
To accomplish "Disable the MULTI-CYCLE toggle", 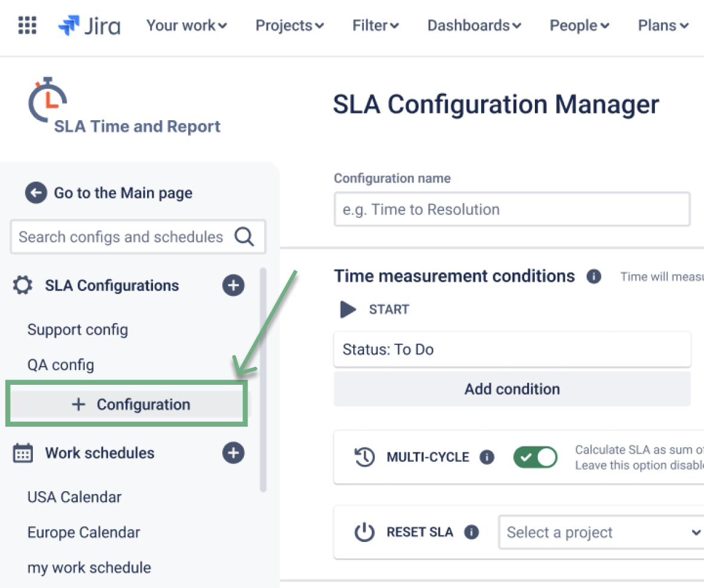I will (535, 458).
